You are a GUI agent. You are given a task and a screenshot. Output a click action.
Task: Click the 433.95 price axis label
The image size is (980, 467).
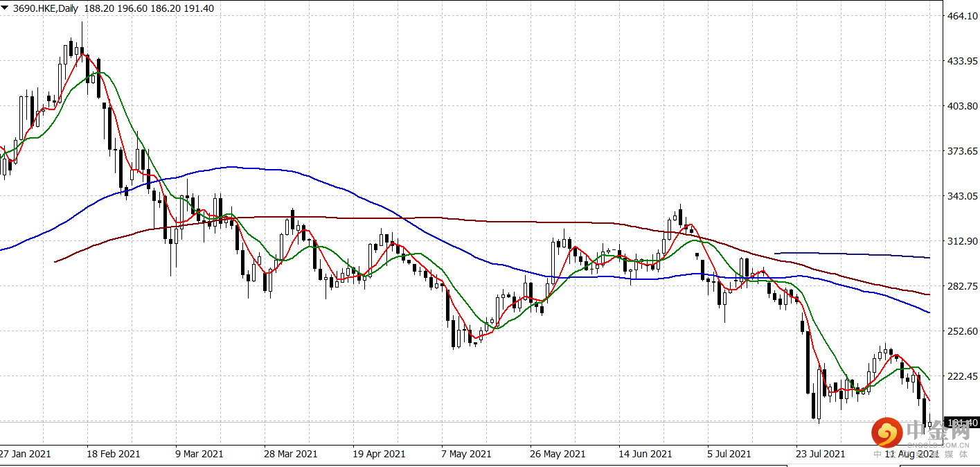click(x=962, y=61)
